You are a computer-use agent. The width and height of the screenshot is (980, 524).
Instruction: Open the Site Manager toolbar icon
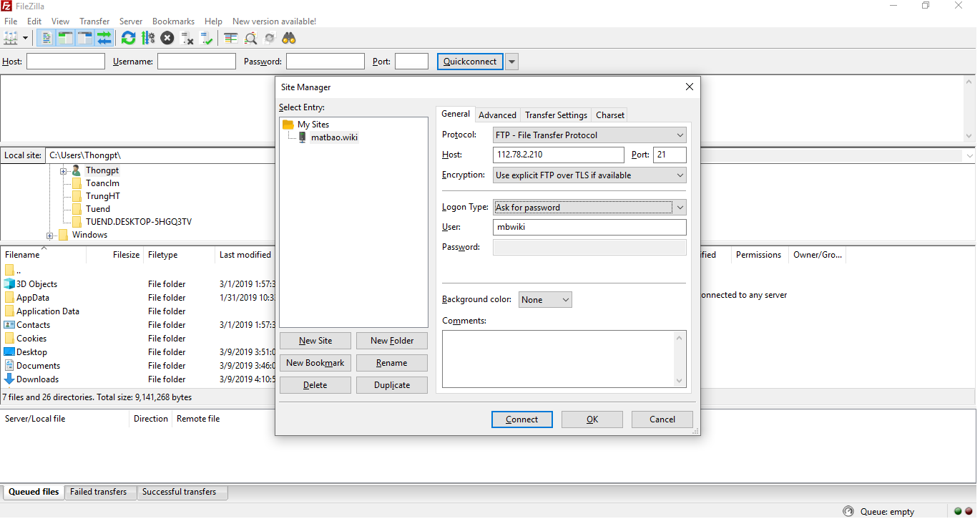(x=11, y=38)
